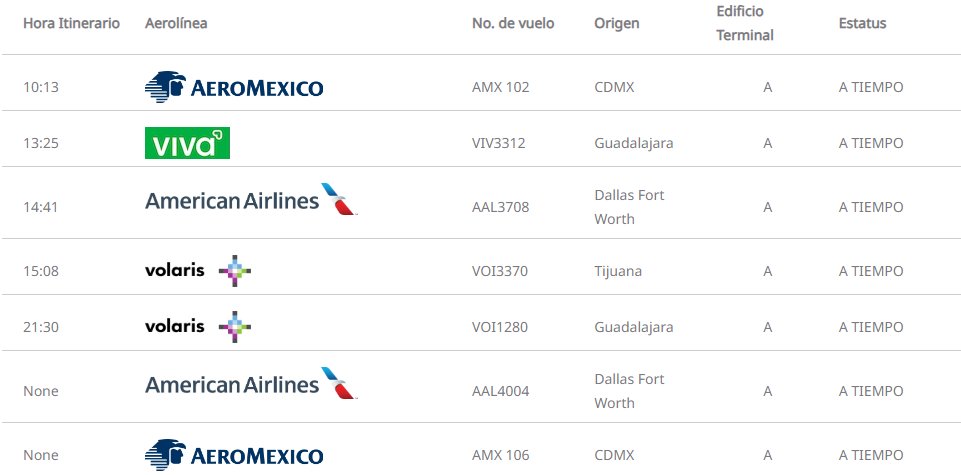961x475 pixels.
Task: Click A TIEMPO status for flight AMX 102
Action: click(870, 87)
